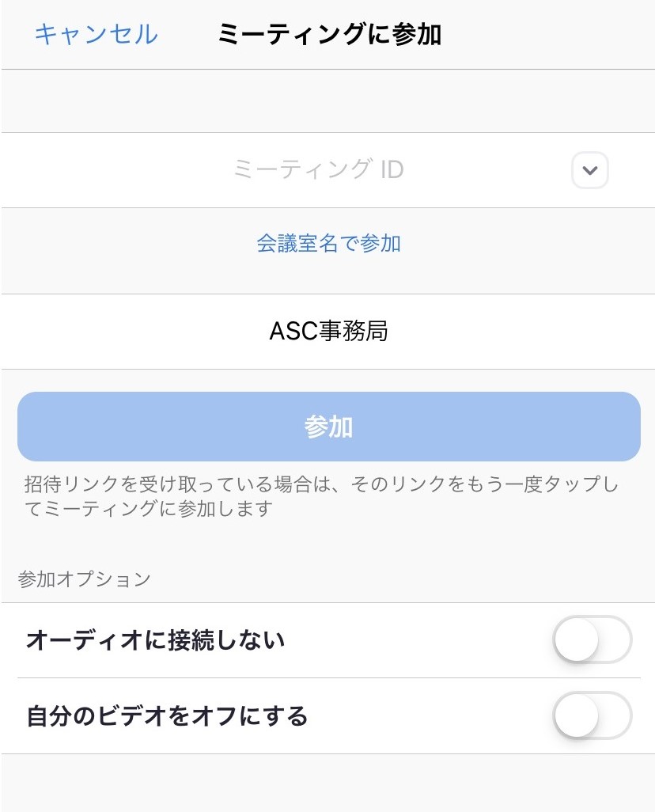The width and height of the screenshot is (655, 812).
Task: Join the meeting with the 参加 button
Action: tap(329, 427)
